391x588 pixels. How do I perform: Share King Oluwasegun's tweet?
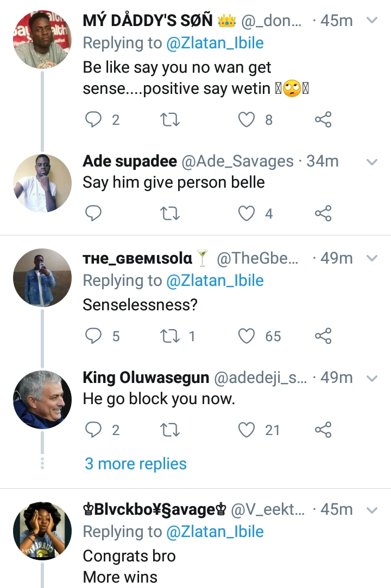coord(323,430)
